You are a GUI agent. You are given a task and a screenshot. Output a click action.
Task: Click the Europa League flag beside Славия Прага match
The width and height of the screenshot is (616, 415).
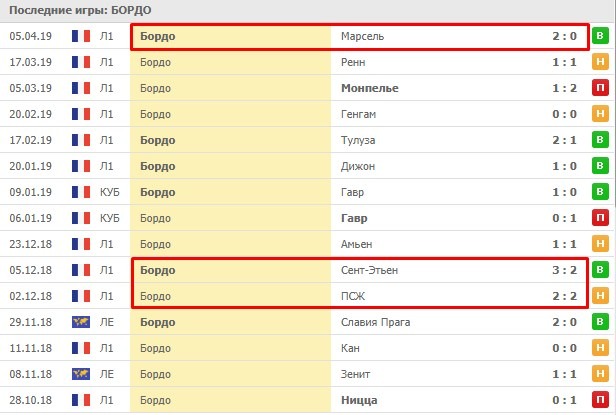81,321
